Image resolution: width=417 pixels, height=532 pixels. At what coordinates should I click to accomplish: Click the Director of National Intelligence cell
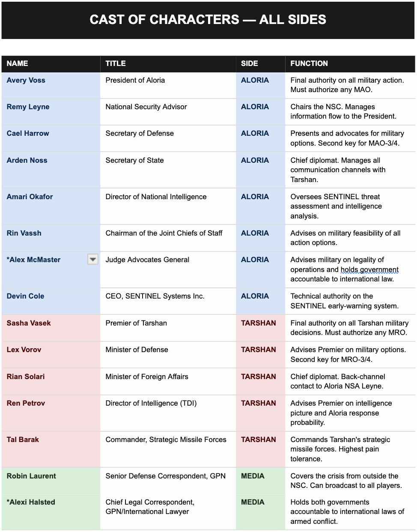click(168, 206)
